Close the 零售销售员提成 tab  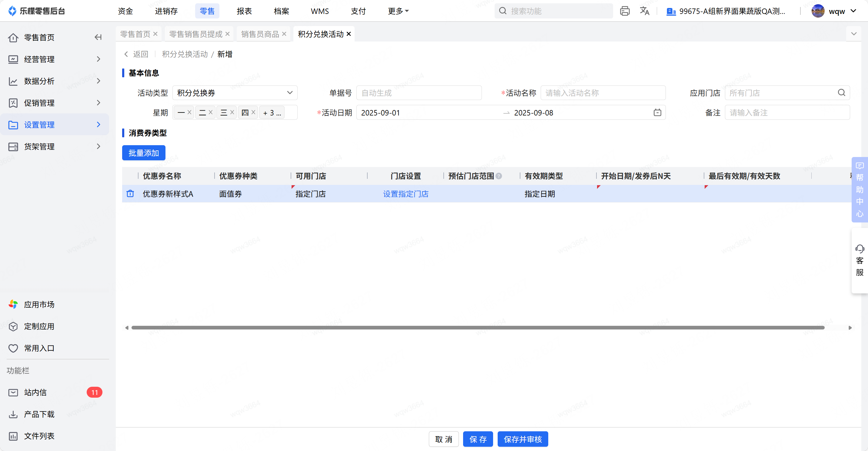227,34
